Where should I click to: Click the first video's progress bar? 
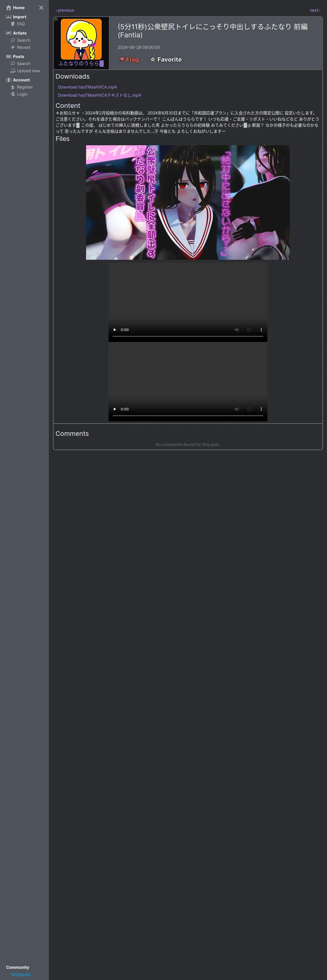188,336
